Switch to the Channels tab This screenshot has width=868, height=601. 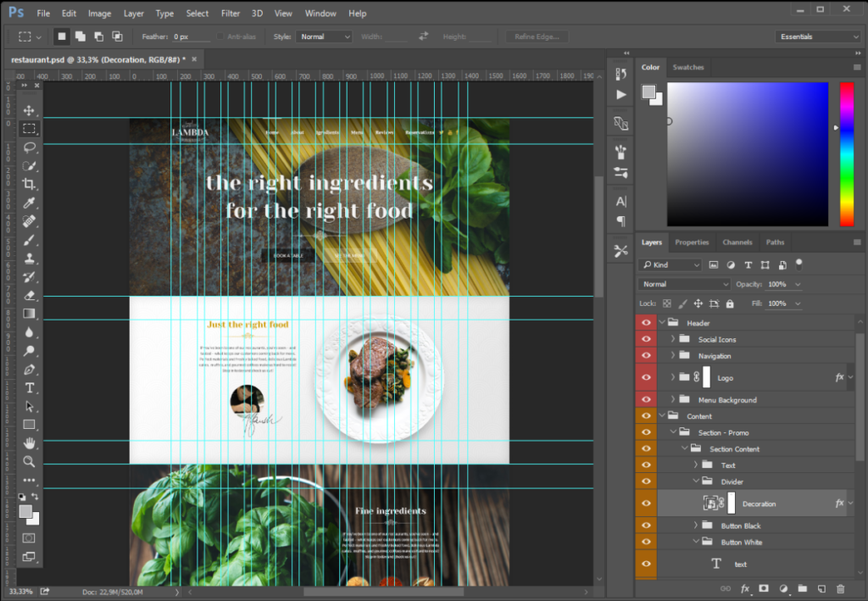pyautogui.click(x=737, y=242)
